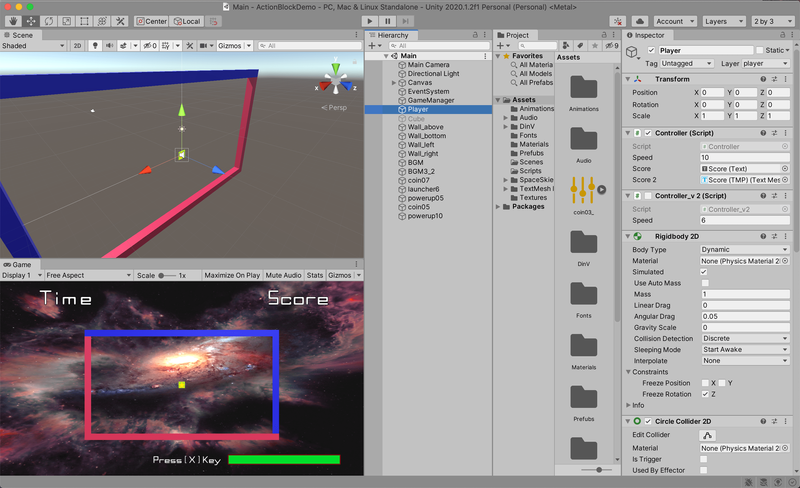The image size is (800, 488).
Task: Switch to the Project tab
Action: [517, 35]
